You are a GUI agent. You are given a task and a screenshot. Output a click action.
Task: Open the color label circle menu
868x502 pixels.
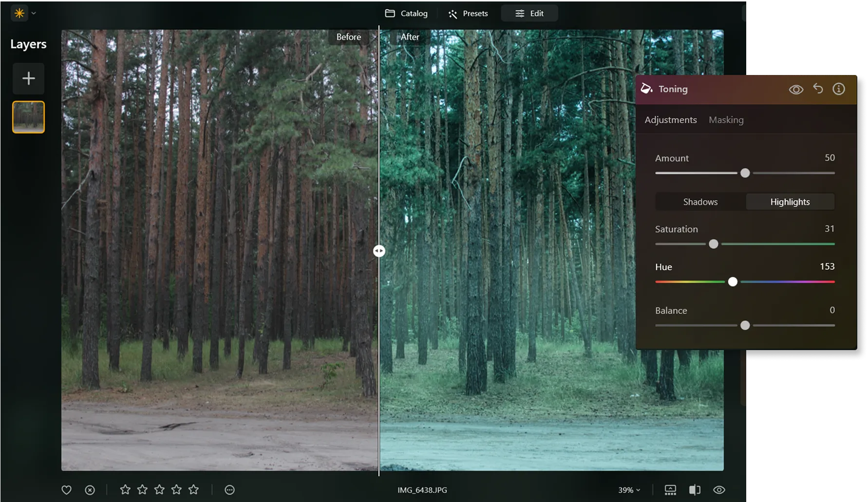(230, 490)
